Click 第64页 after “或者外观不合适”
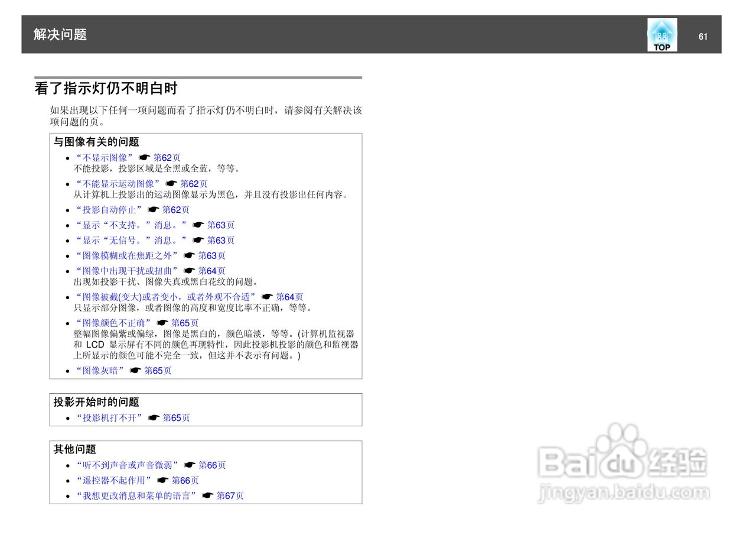Screen dimensions: 756x535 click(x=290, y=297)
